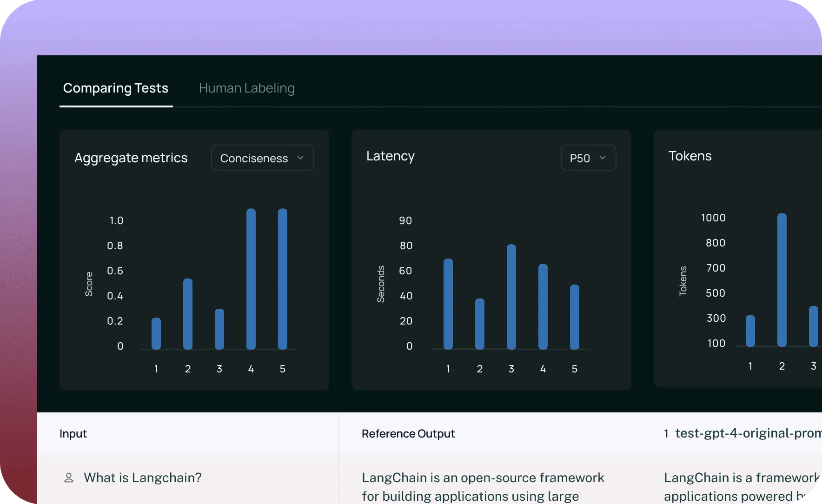Select bar 2 in Aggregate metrics chart

tap(188, 314)
